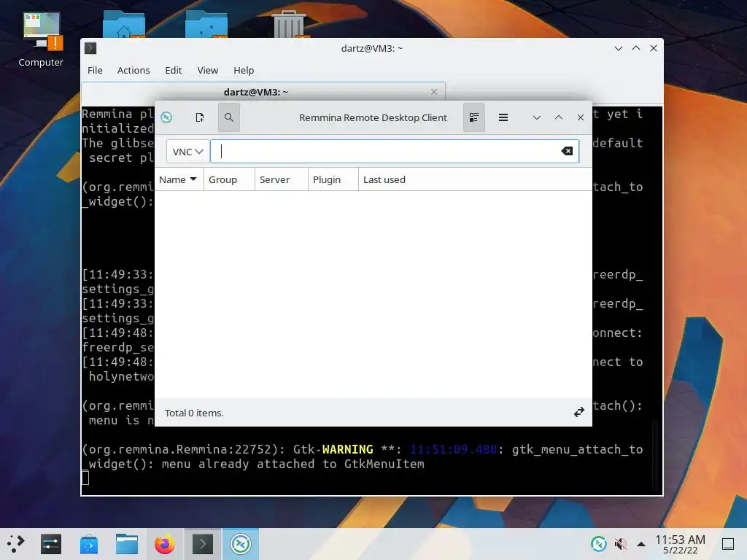Clear the quick connect field with backspace icon
The image size is (747, 560).
click(x=567, y=151)
